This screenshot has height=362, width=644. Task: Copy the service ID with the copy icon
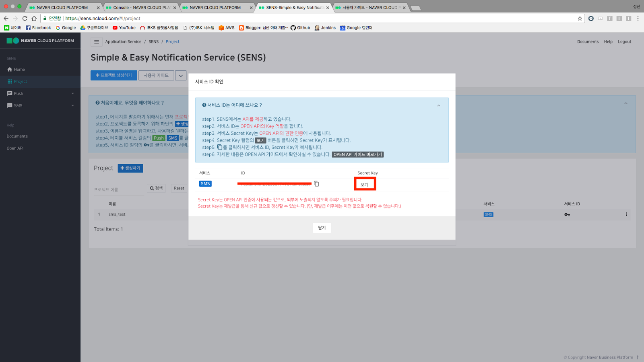click(316, 184)
